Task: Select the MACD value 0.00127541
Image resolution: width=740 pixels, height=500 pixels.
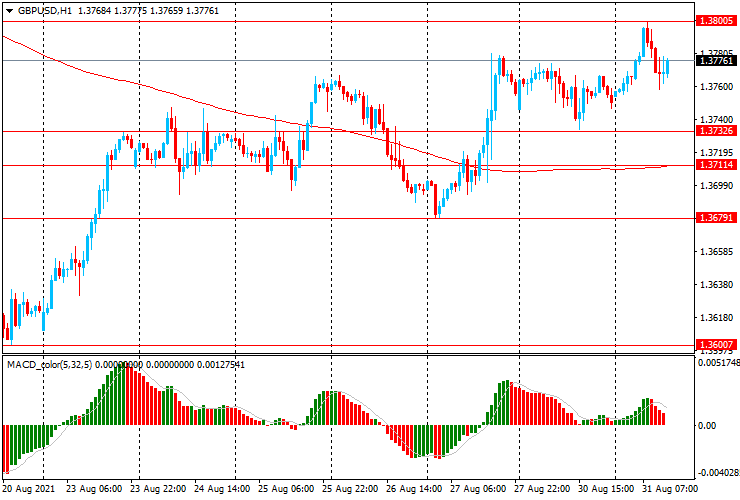Action: [x=221, y=364]
